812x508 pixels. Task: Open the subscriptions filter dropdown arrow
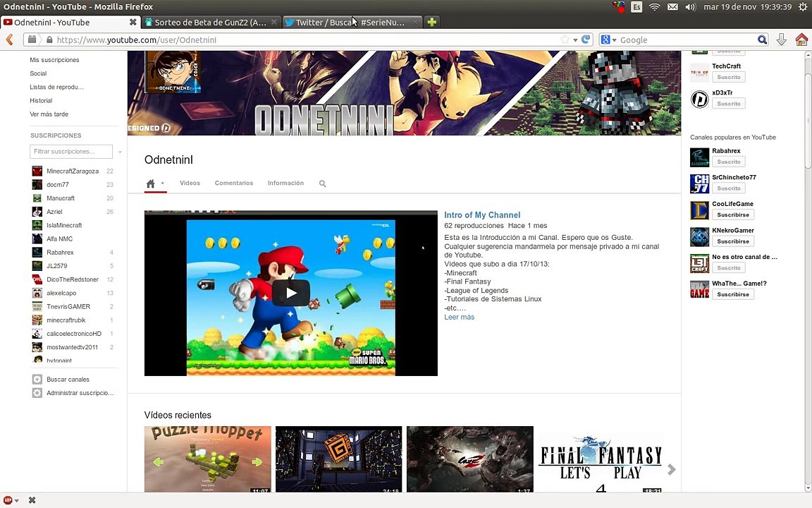(x=120, y=152)
